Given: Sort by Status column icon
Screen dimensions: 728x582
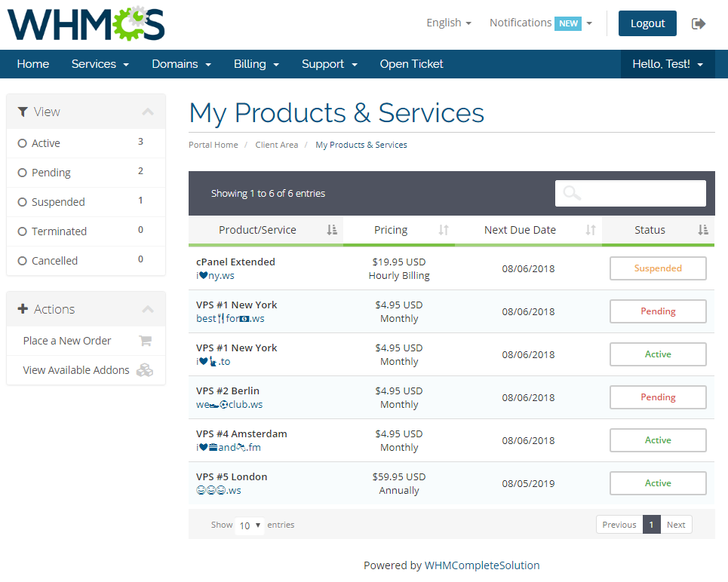Looking at the screenshot, I should pyautogui.click(x=703, y=230).
